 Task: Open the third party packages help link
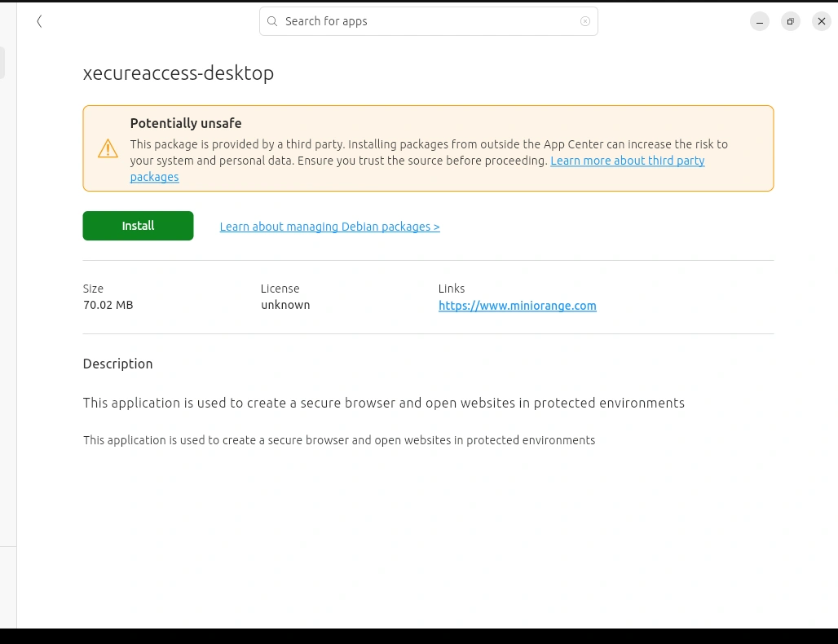[628, 161]
